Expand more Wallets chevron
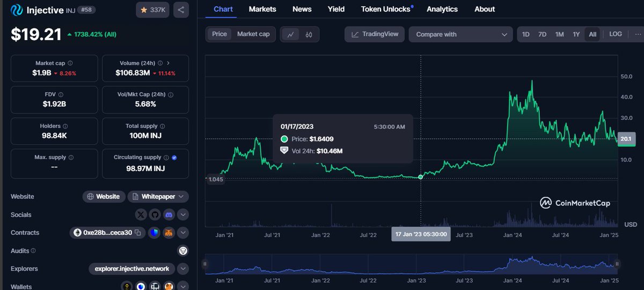Image resolution: width=644 pixels, height=290 pixels. click(183, 286)
